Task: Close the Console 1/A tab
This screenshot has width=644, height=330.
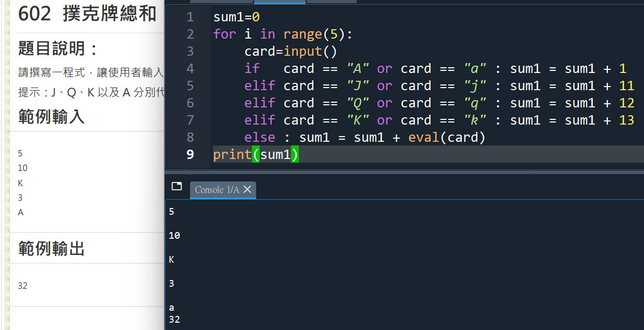Action: [x=247, y=190]
